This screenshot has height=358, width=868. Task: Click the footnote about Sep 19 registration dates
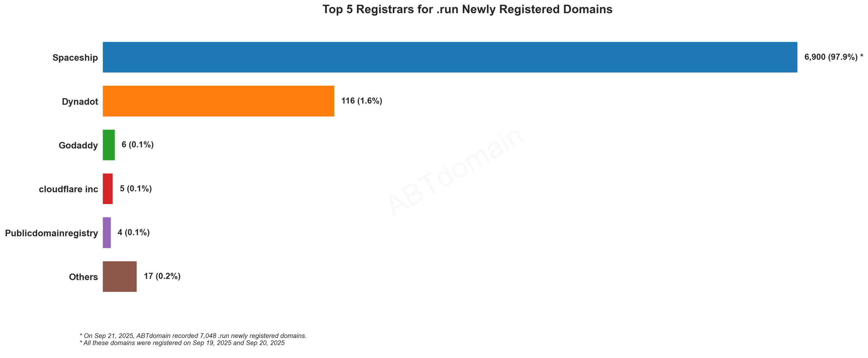(x=182, y=342)
